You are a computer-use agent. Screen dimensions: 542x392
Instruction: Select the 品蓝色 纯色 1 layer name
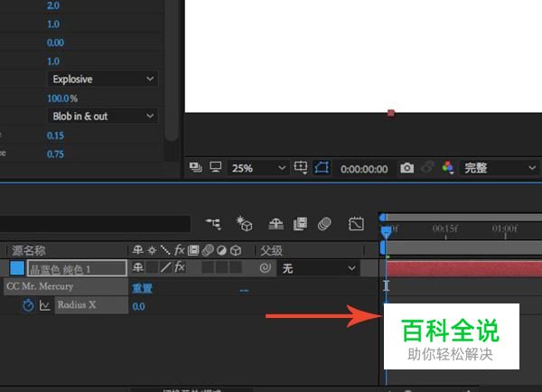[77, 268]
